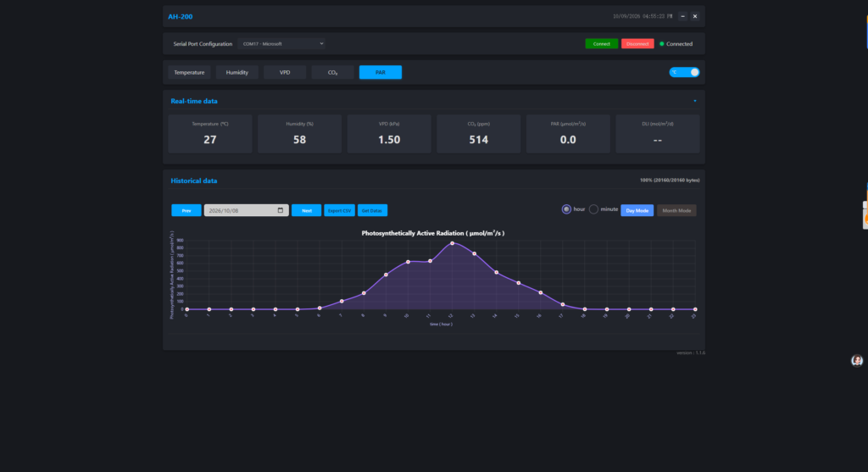This screenshot has height=472, width=868.
Task: Click the red Disconnect button
Action: click(637, 44)
